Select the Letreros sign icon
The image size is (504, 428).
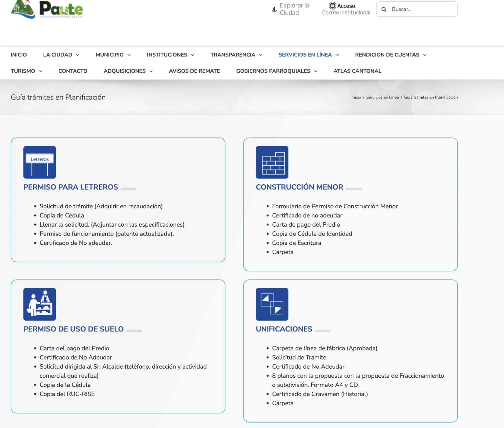(39, 162)
